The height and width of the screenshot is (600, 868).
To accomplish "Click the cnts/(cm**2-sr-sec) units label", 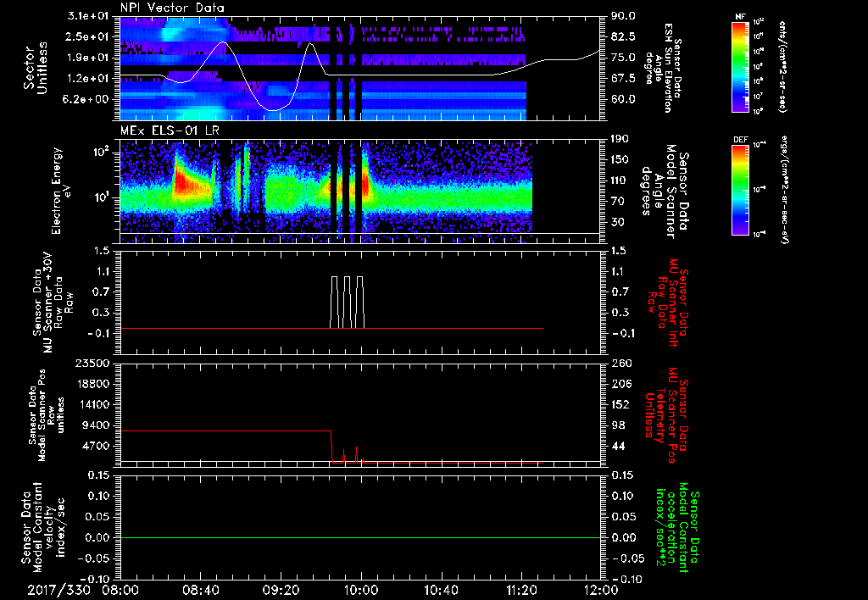I will (x=782, y=66).
